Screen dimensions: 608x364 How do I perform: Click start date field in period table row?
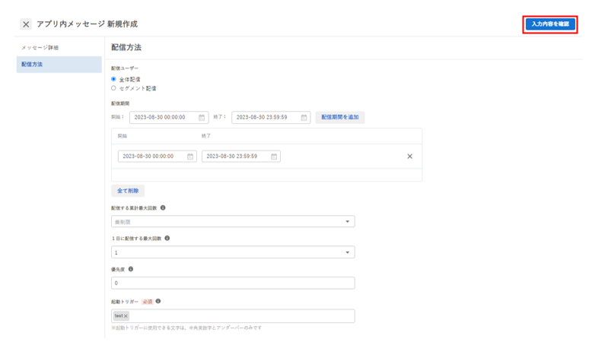click(x=158, y=157)
